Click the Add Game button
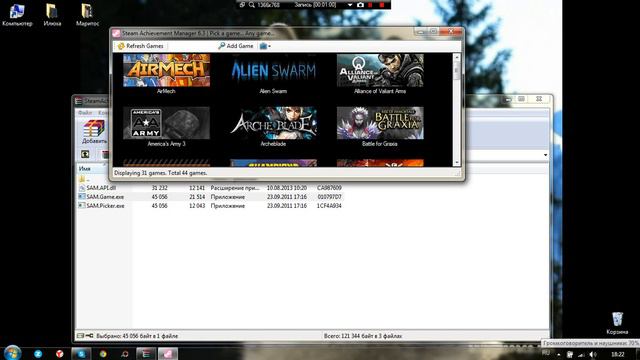 tap(236, 46)
